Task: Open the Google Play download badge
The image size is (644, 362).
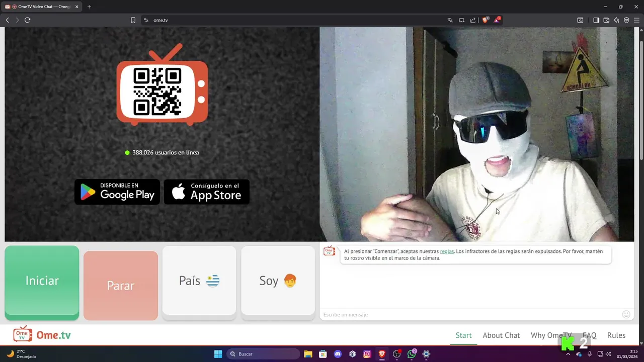Action: point(117,192)
